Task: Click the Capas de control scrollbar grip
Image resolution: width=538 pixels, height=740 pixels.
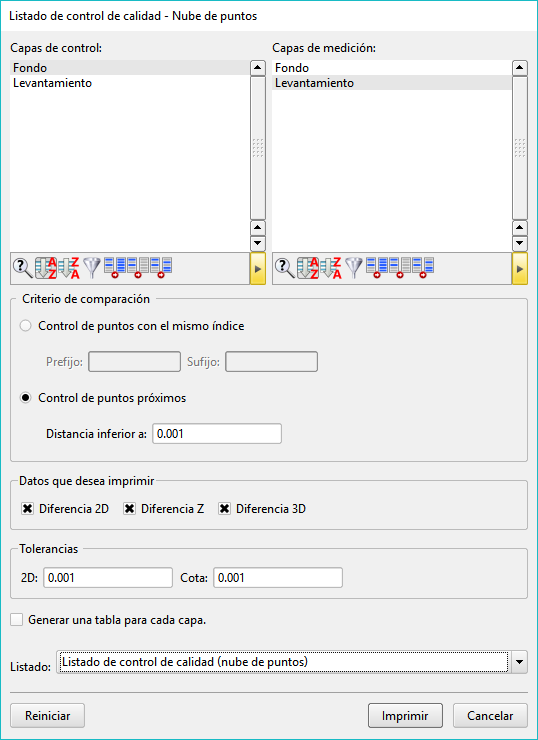Action: pyautogui.click(x=258, y=148)
